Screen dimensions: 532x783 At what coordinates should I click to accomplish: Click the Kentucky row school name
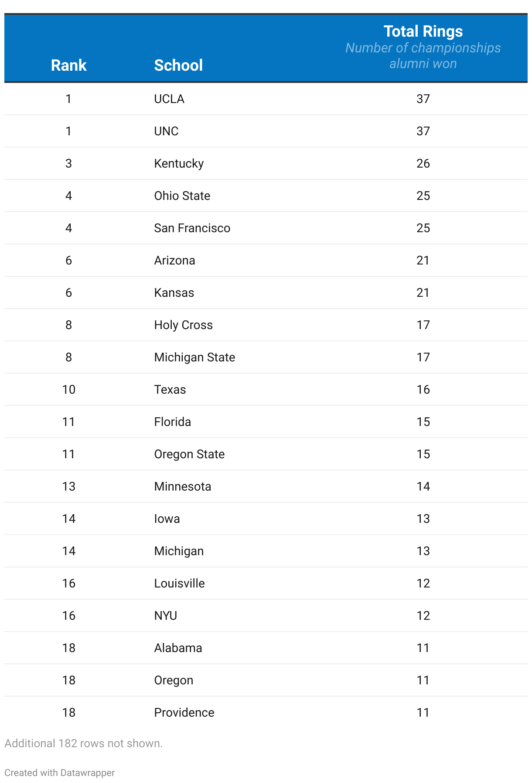pyautogui.click(x=179, y=164)
